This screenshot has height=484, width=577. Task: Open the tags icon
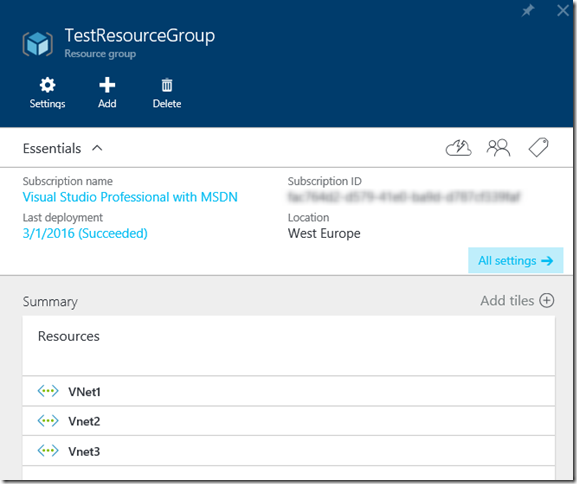[538, 148]
